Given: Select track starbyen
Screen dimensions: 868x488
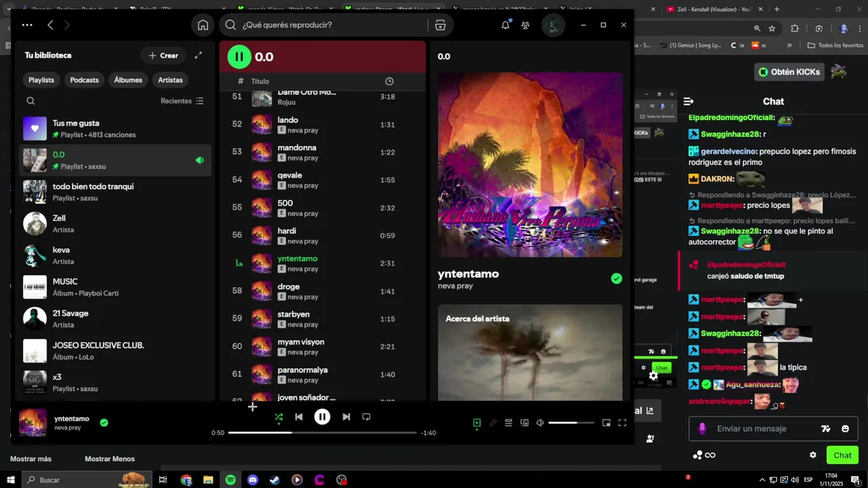Looking at the screenshot, I should click(x=323, y=319).
